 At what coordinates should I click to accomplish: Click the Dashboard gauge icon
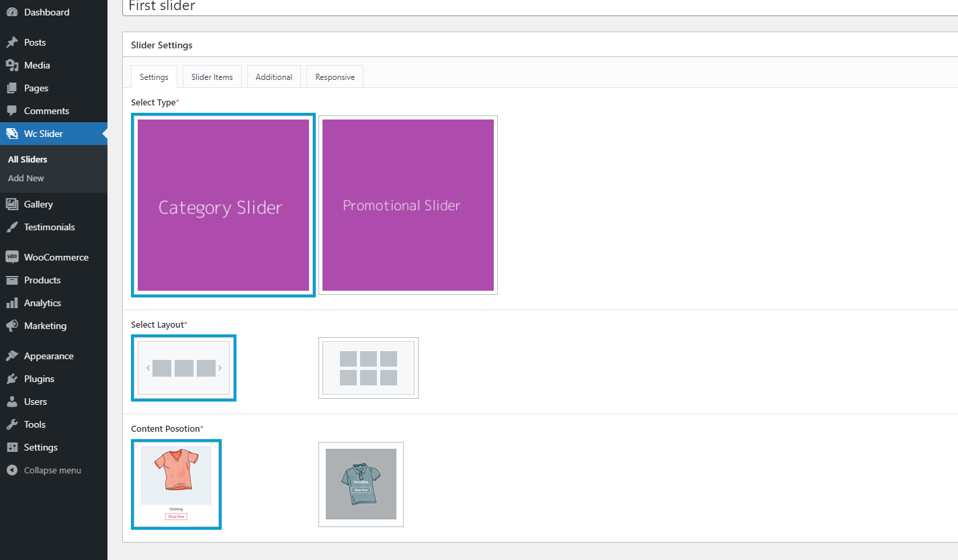click(x=12, y=12)
